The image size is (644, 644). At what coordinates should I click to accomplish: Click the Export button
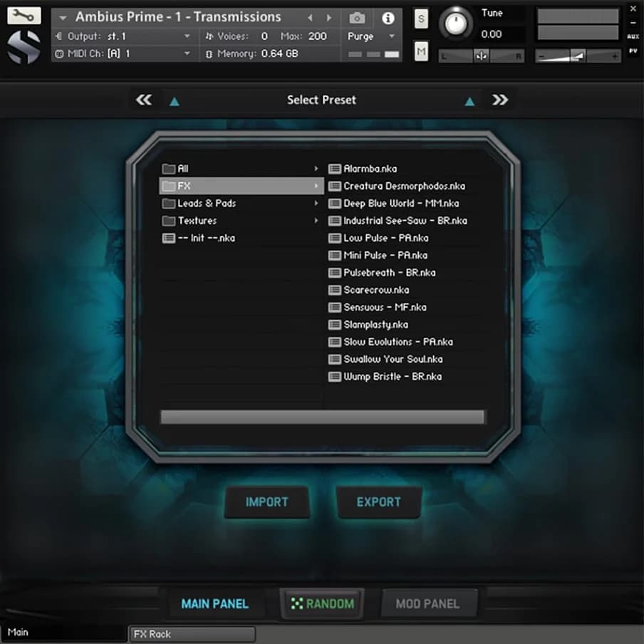[x=378, y=502]
